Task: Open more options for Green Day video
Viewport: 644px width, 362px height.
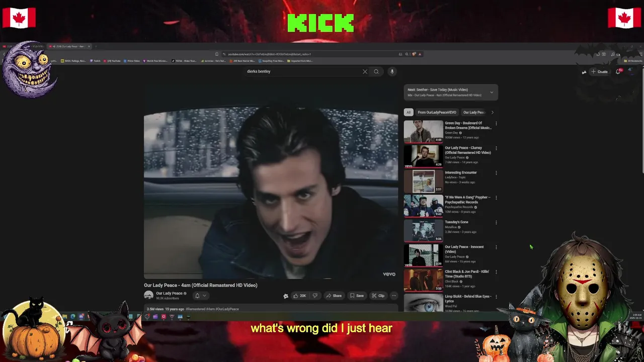Action: [x=496, y=124]
